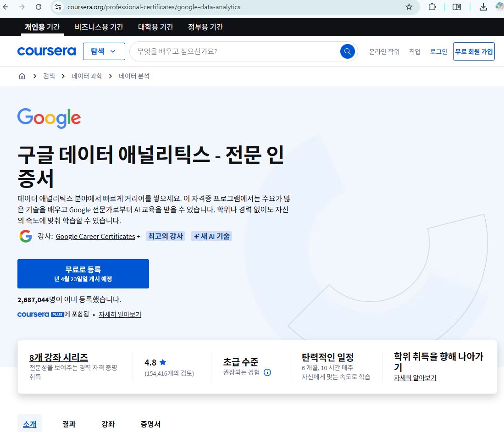Click the browser address bar URL

pyautogui.click(x=154, y=7)
